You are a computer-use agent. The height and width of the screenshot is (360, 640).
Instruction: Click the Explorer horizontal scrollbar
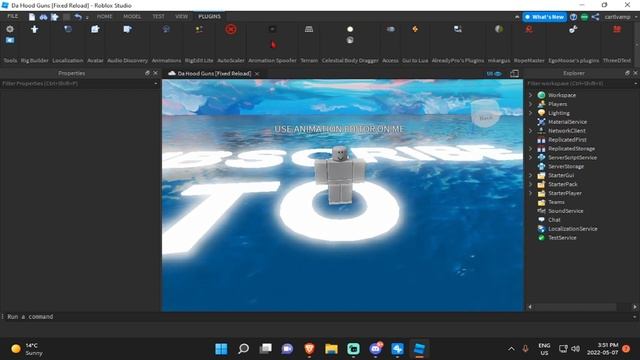[576, 307]
